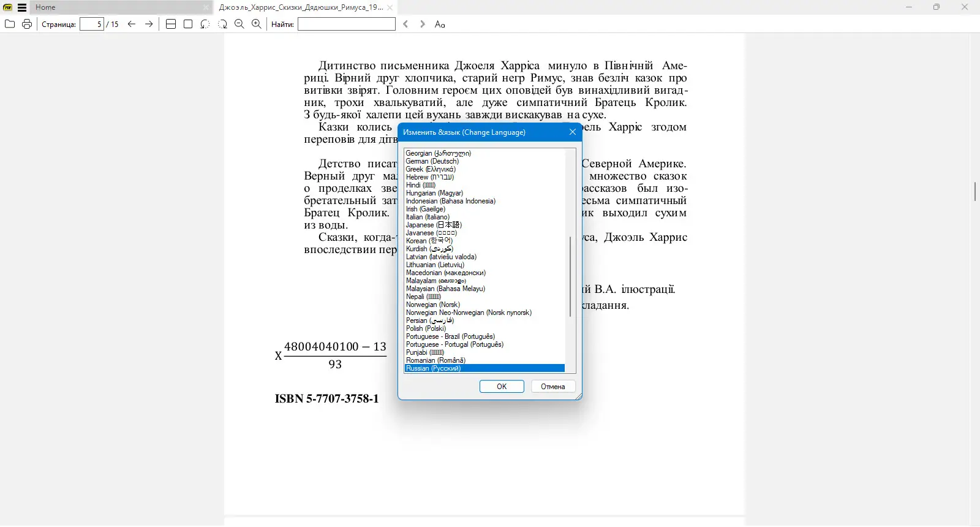The width and height of the screenshot is (980, 527).
Task: Click the language list scrollbar thumb
Action: pyautogui.click(x=570, y=276)
